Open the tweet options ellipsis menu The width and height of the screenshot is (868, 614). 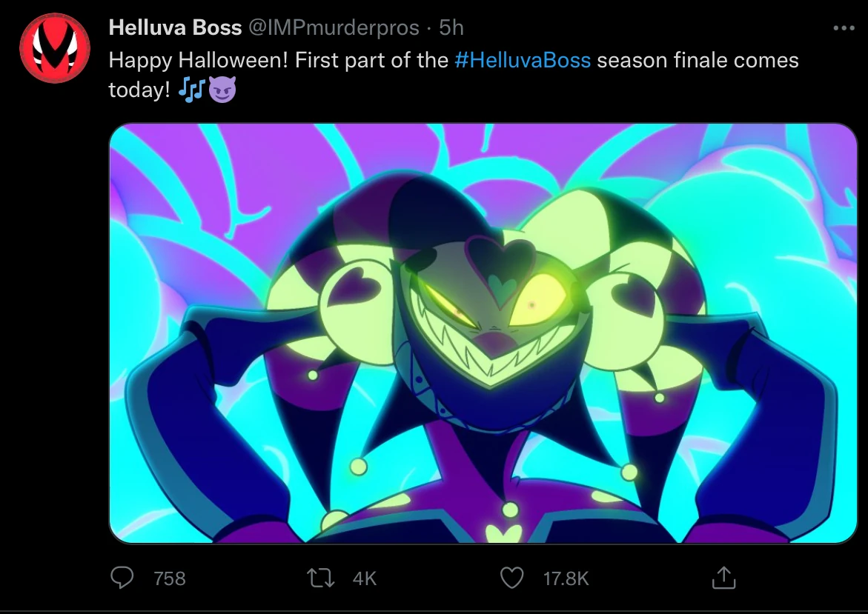[842, 27]
